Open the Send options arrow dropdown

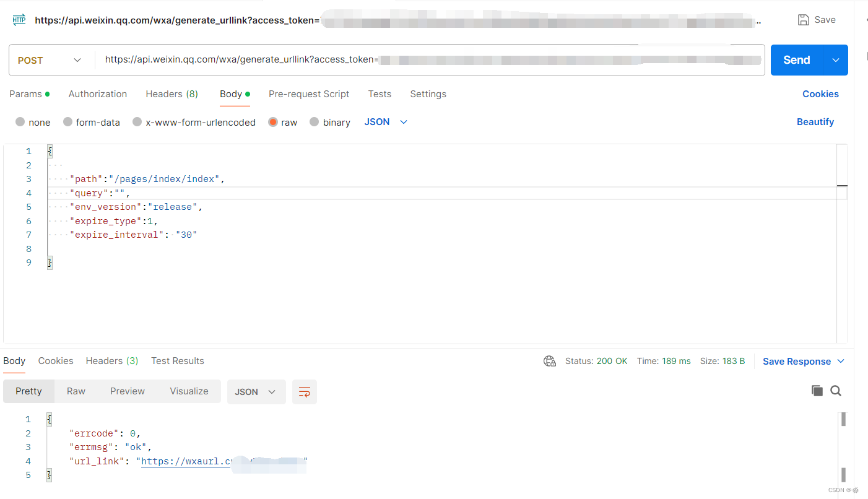[x=836, y=60]
